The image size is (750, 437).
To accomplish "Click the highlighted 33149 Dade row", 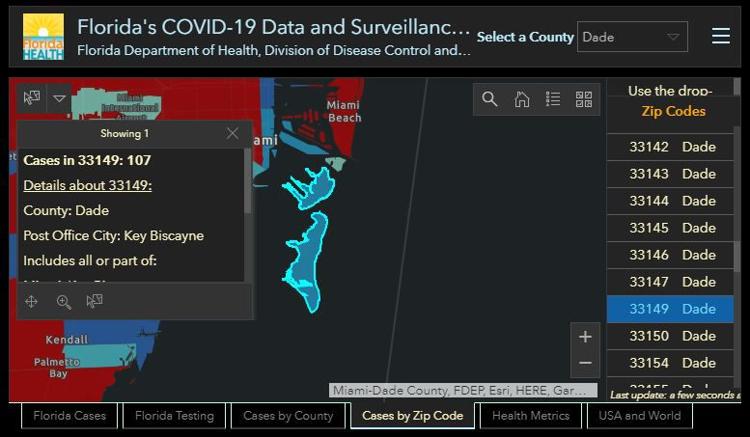I will [x=670, y=309].
